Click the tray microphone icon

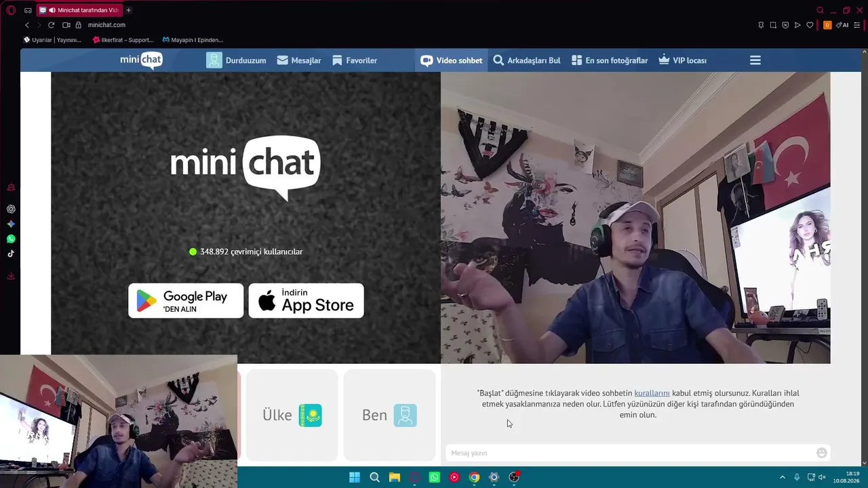tap(797, 477)
